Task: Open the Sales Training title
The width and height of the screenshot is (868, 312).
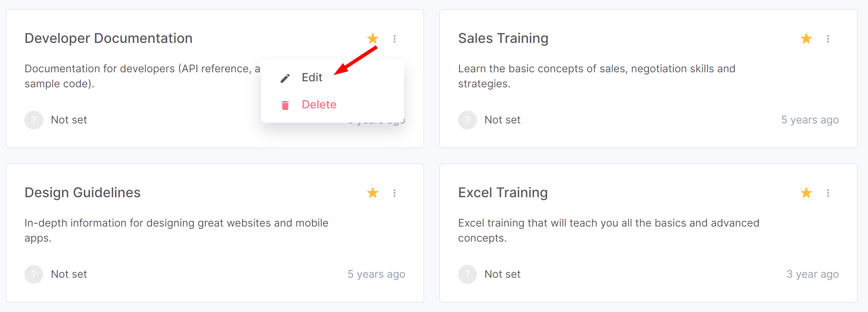Action: coord(503,38)
